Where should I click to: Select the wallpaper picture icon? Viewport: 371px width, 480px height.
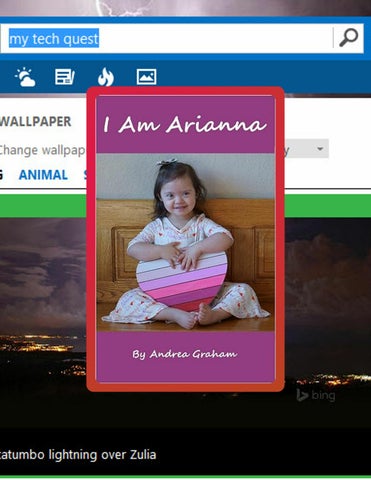click(146, 77)
